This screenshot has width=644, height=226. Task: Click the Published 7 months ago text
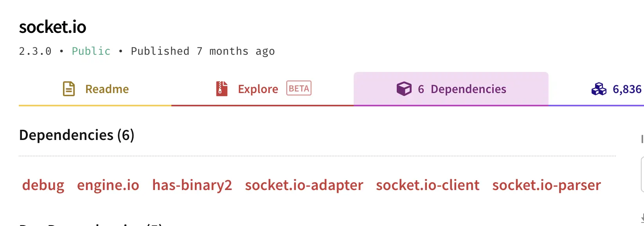tap(203, 51)
